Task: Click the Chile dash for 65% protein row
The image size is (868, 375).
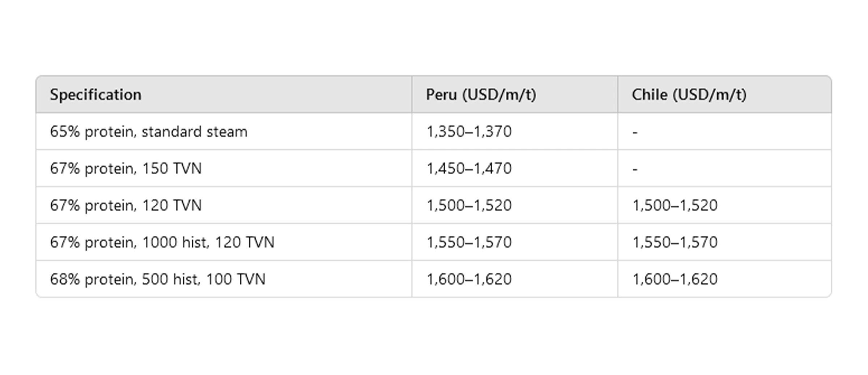Action: 635,132
